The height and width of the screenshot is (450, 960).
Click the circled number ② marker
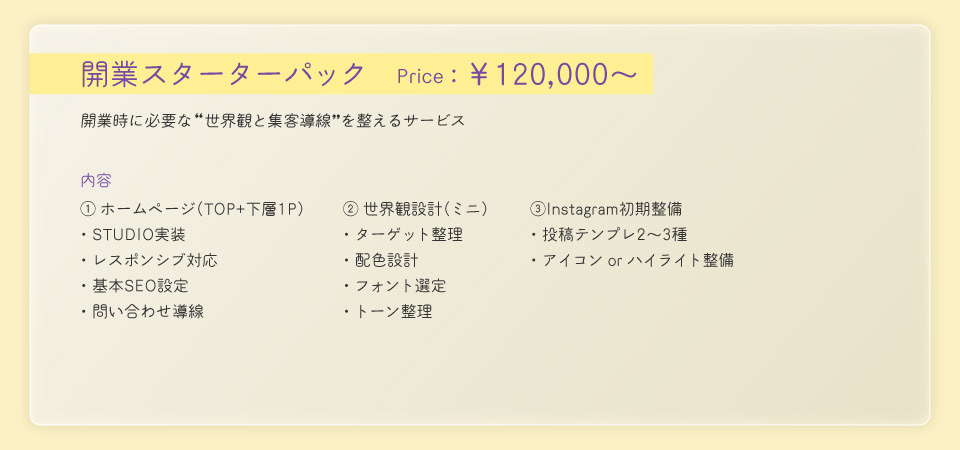350,210
